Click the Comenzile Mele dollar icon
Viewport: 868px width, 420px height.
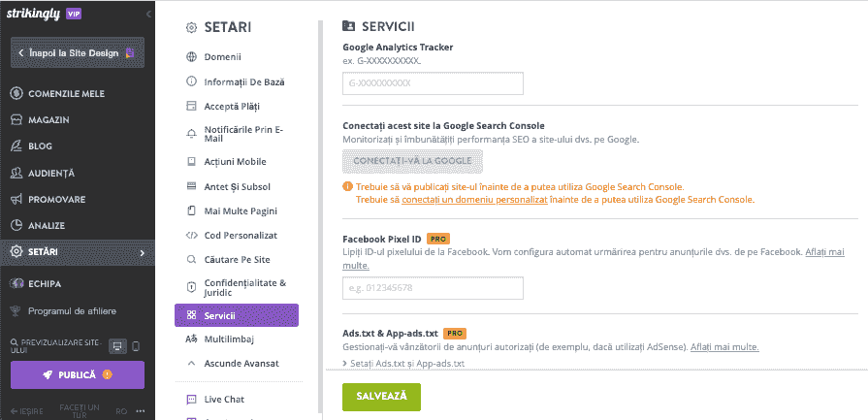tap(16, 93)
